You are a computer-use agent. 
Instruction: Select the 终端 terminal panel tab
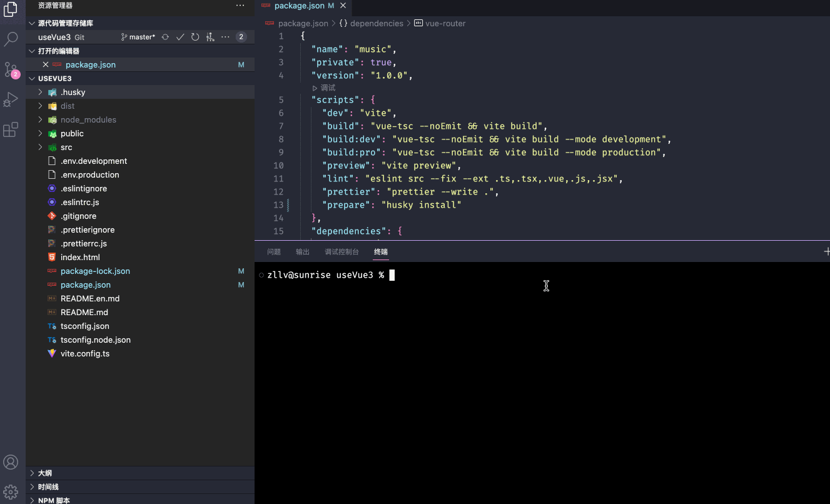click(381, 252)
